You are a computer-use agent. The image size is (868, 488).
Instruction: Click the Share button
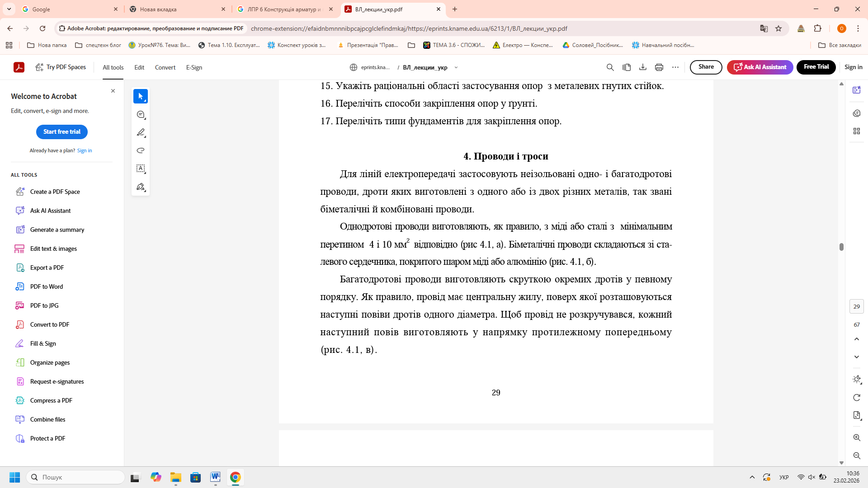point(706,67)
